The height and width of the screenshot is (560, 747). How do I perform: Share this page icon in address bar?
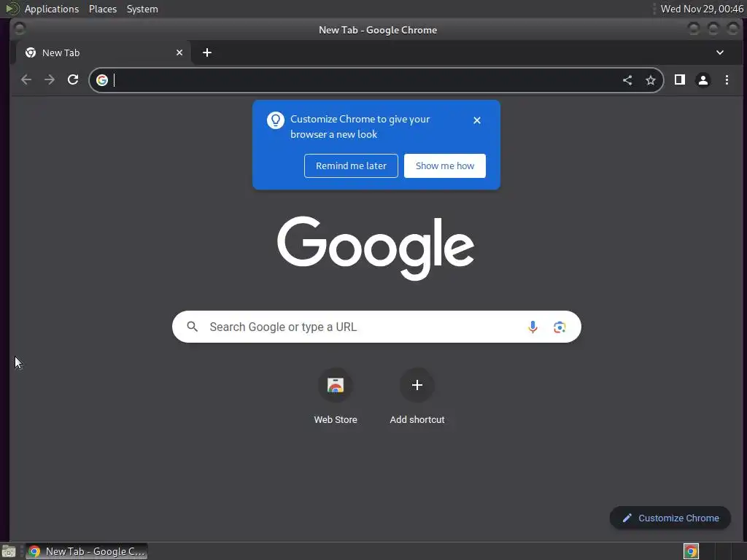point(627,80)
